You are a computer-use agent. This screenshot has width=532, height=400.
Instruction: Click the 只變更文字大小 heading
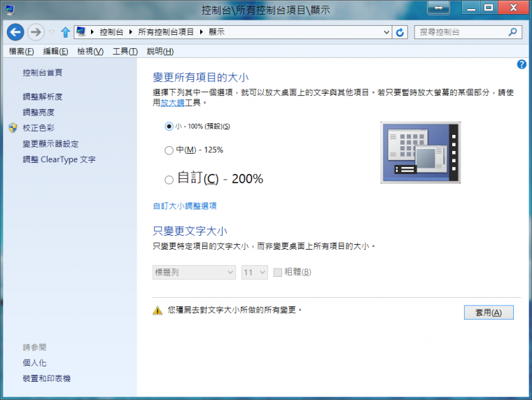point(190,231)
